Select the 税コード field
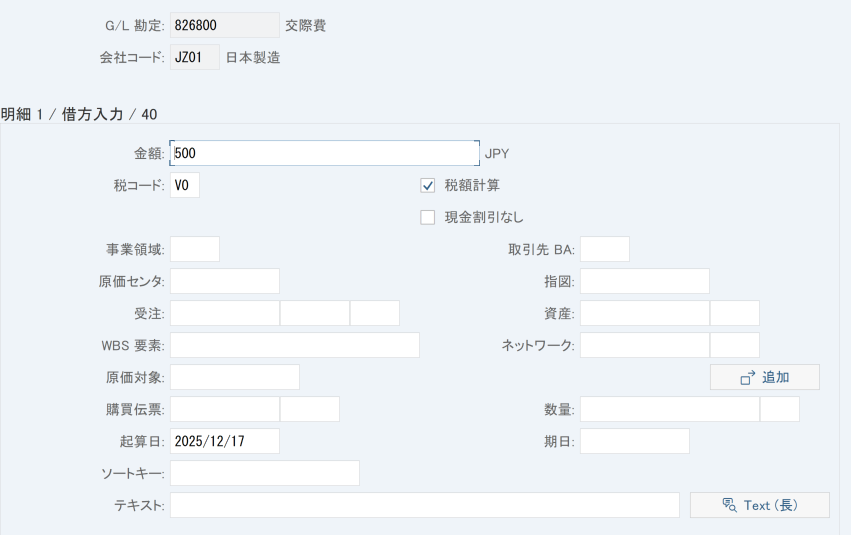 point(185,185)
